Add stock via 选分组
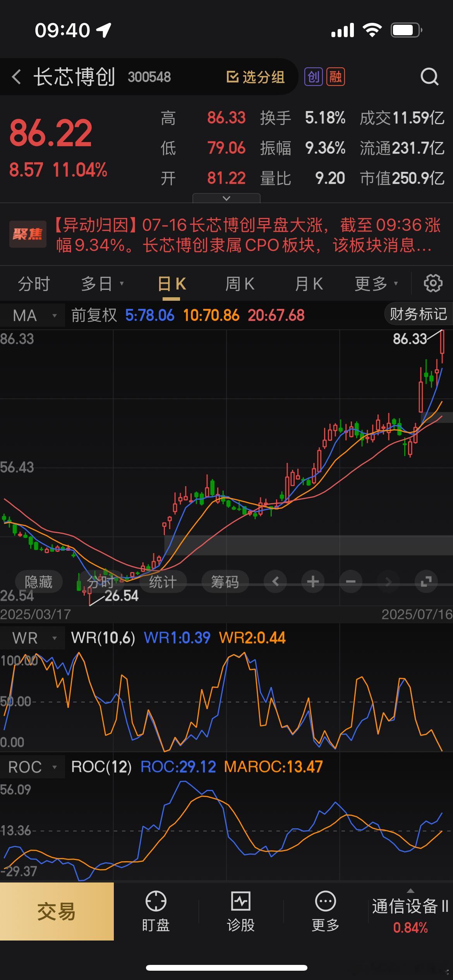This screenshot has height=980, width=453. click(x=256, y=77)
